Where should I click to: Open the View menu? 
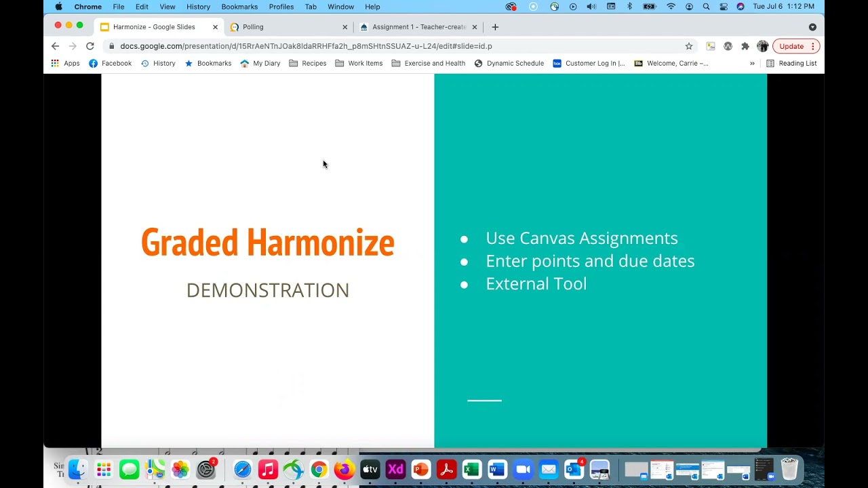point(167,7)
